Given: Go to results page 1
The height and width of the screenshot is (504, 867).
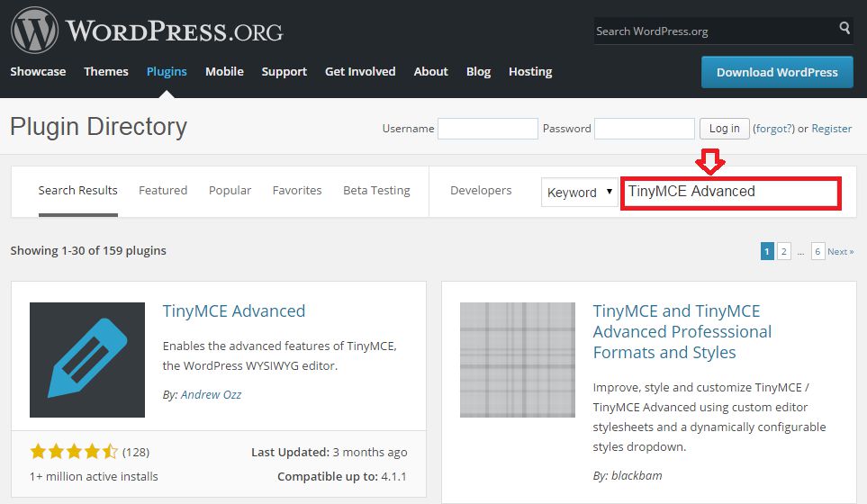Looking at the screenshot, I should (767, 251).
